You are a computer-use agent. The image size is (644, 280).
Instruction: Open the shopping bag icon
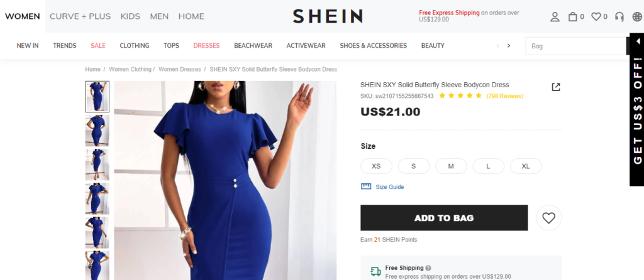[x=572, y=17]
